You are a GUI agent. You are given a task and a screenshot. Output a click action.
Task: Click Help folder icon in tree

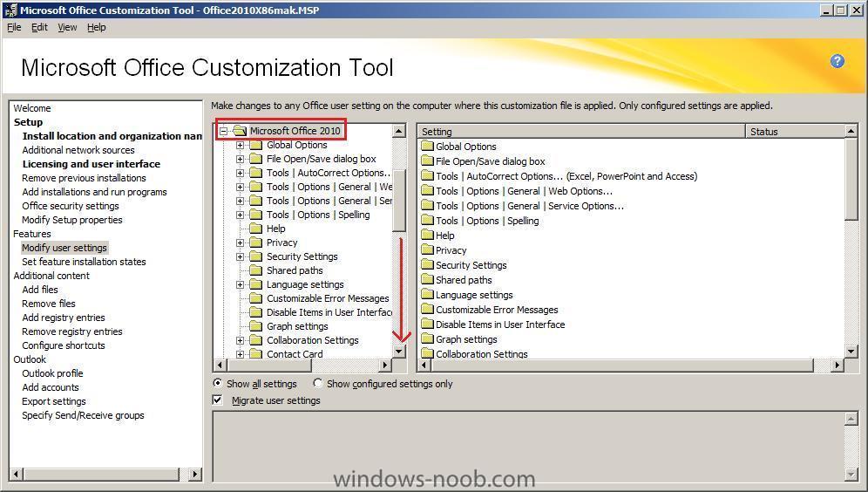(255, 229)
